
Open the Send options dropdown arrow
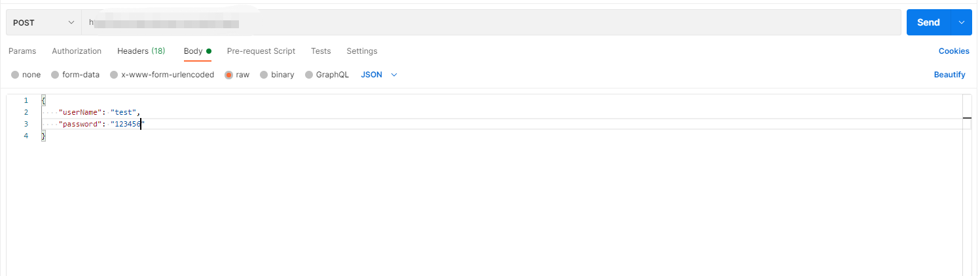click(962, 22)
